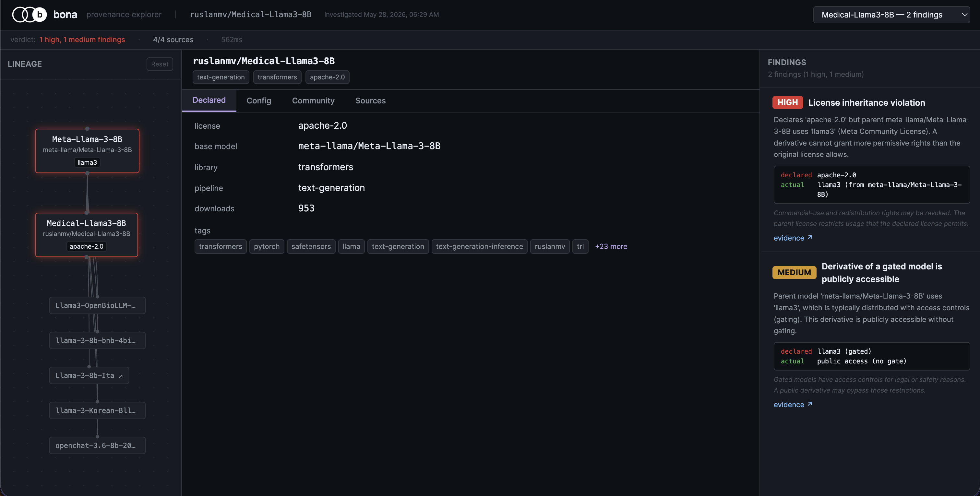
Task: Switch to the Config tab
Action: point(259,101)
